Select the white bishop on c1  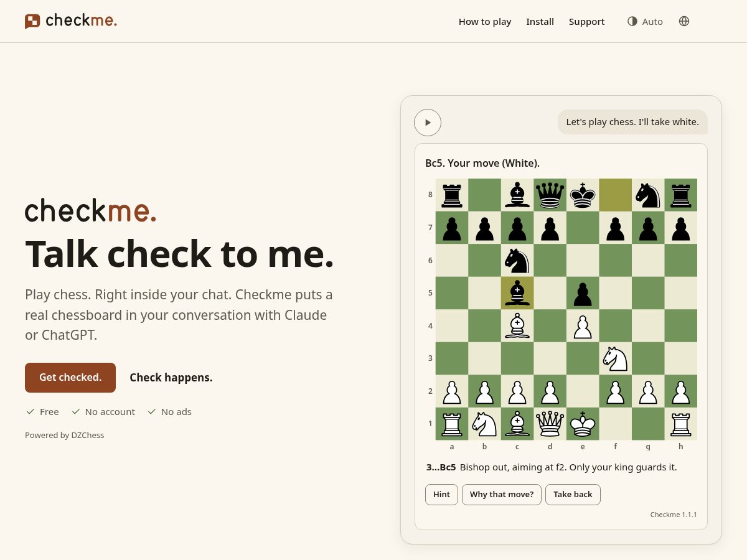[x=517, y=424]
